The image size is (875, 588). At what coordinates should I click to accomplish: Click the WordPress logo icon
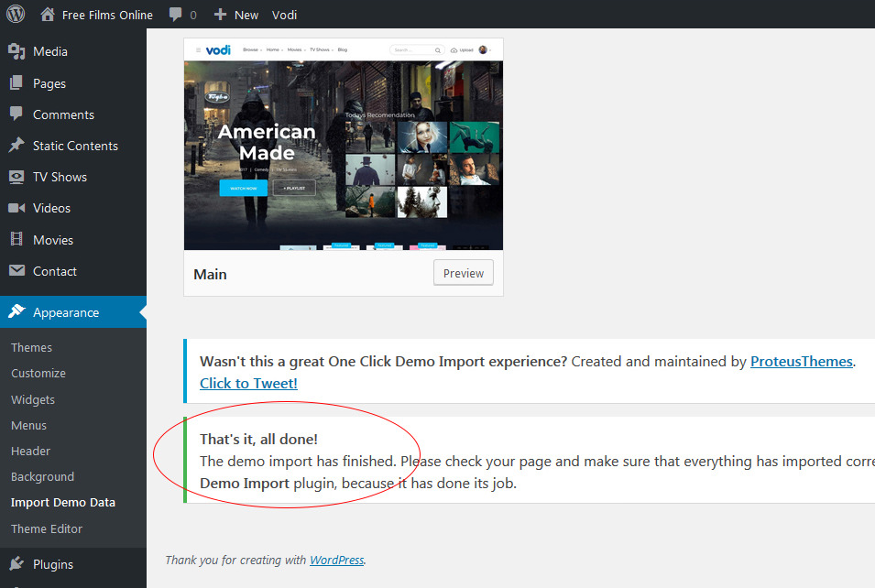(16, 14)
